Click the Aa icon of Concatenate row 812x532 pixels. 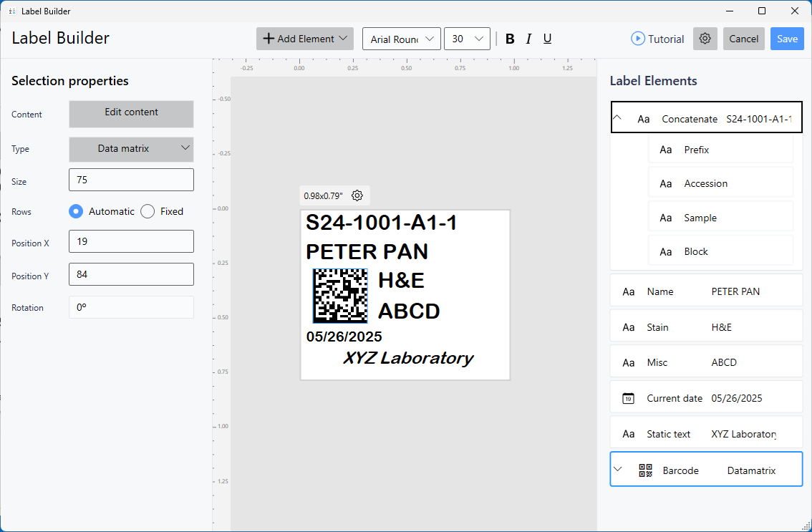tap(644, 119)
